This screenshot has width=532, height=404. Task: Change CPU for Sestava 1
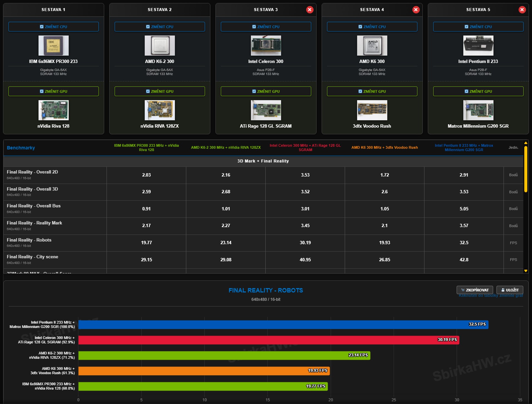click(x=53, y=27)
